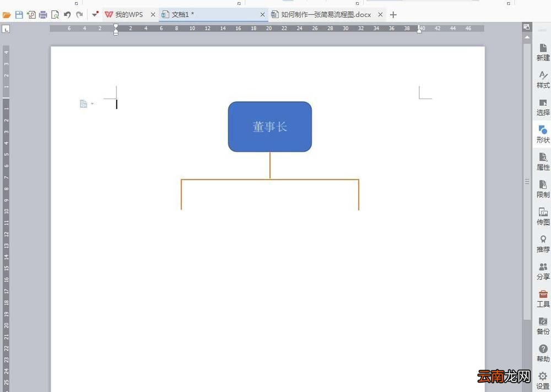
Task: Click the vertical scrollbar up arrow
Action: pos(527,37)
